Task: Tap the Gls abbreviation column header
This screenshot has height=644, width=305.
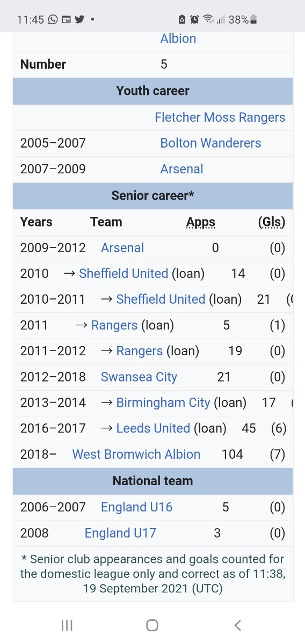Action: coord(272,222)
